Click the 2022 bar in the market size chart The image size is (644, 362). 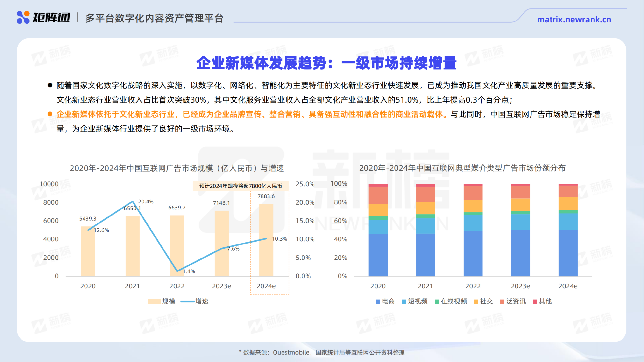177,246
